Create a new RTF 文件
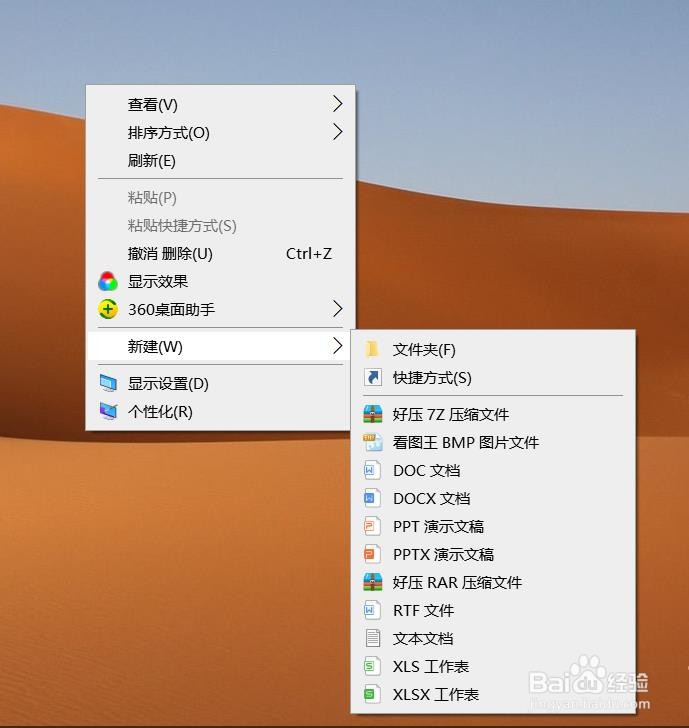The height and width of the screenshot is (728, 689). pyautogui.click(x=493, y=610)
